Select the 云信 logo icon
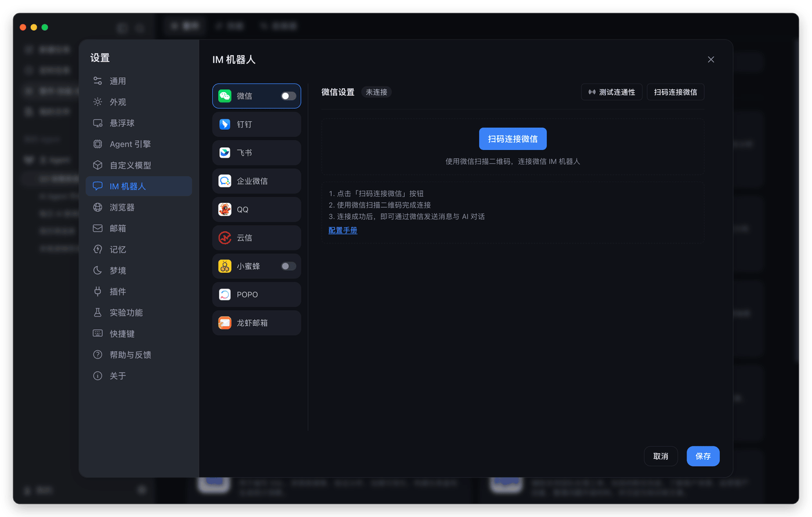812x517 pixels. coord(225,238)
